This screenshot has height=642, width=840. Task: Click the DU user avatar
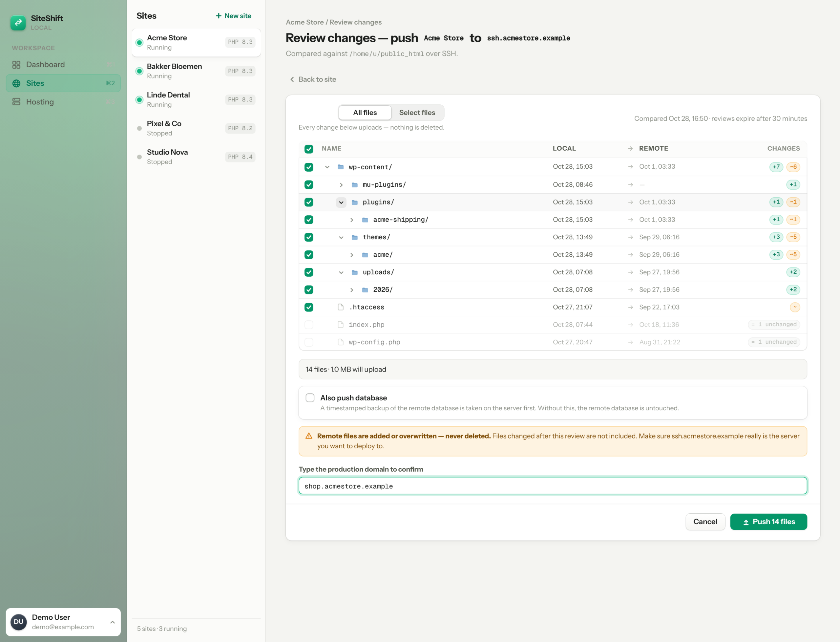click(x=18, y=622)
